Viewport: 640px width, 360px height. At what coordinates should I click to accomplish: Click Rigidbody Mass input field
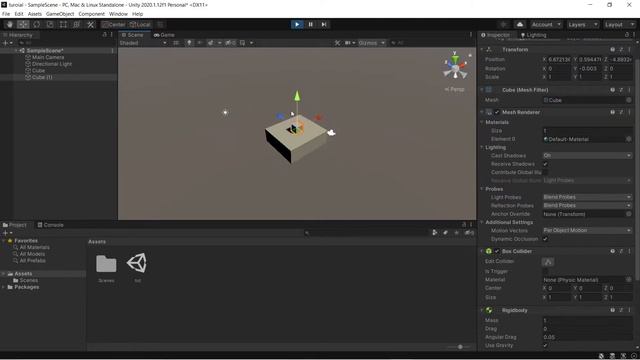click(x=587, y=320)
